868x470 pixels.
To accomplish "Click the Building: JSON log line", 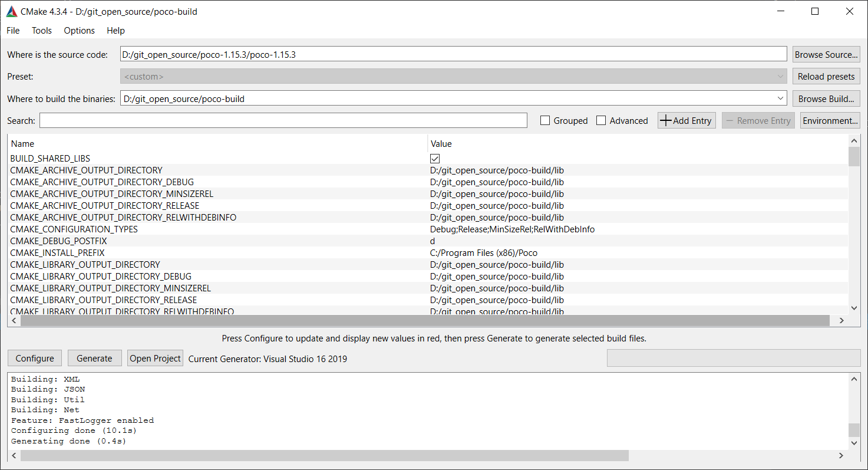I will click(x=48, y=389).
